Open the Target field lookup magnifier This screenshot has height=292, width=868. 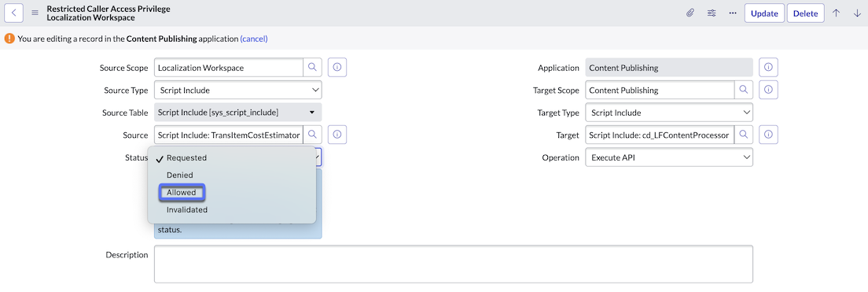744,135
